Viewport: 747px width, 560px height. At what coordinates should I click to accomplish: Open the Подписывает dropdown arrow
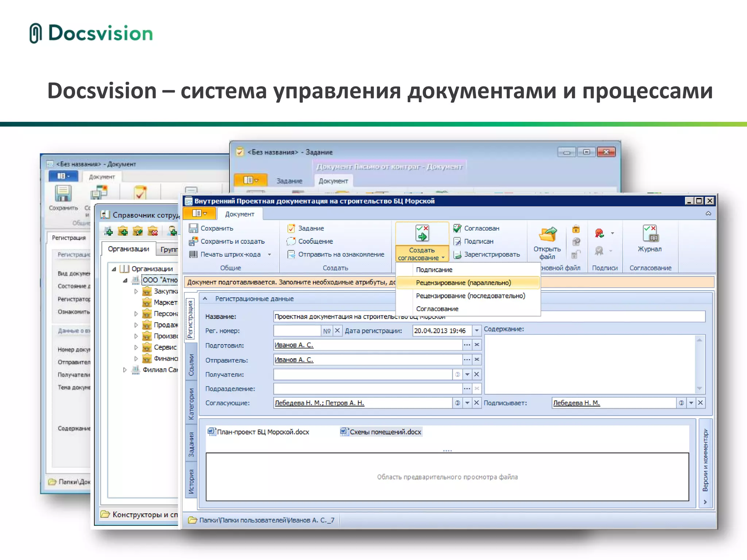[691, 403]
